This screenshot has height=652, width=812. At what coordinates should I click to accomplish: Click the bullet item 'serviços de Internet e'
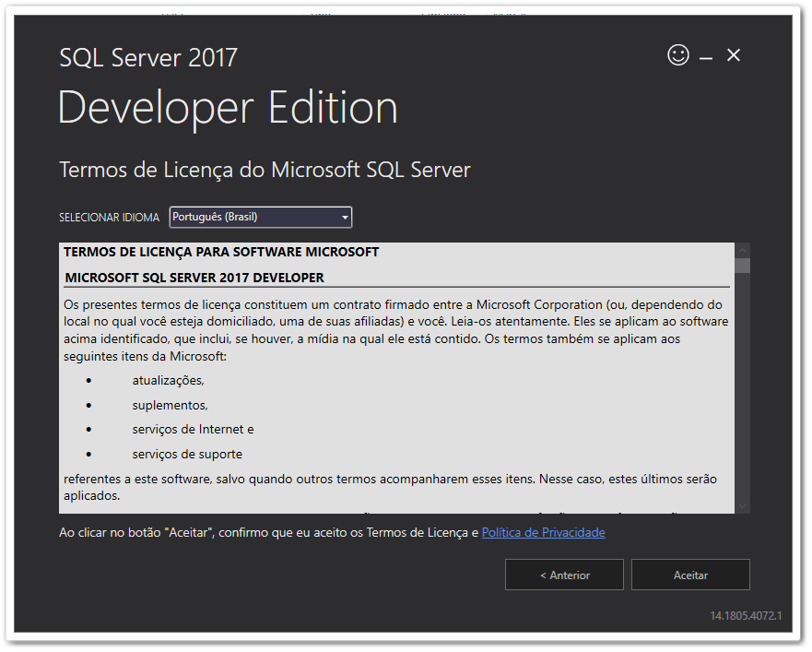pos(194,429)
